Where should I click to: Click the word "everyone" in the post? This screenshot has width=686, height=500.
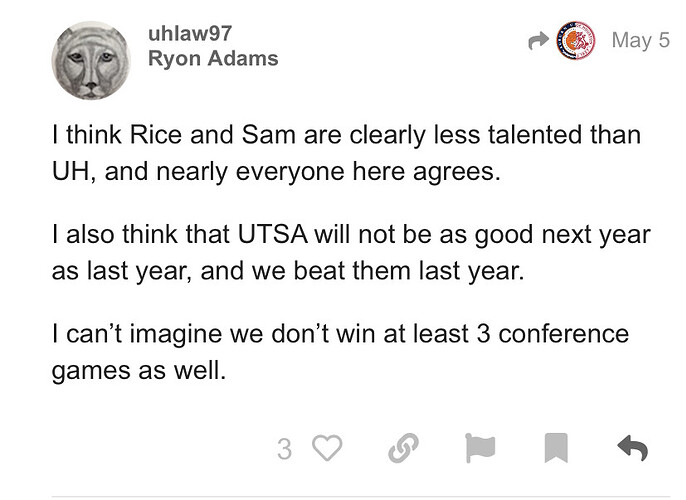tap(290, 171)
